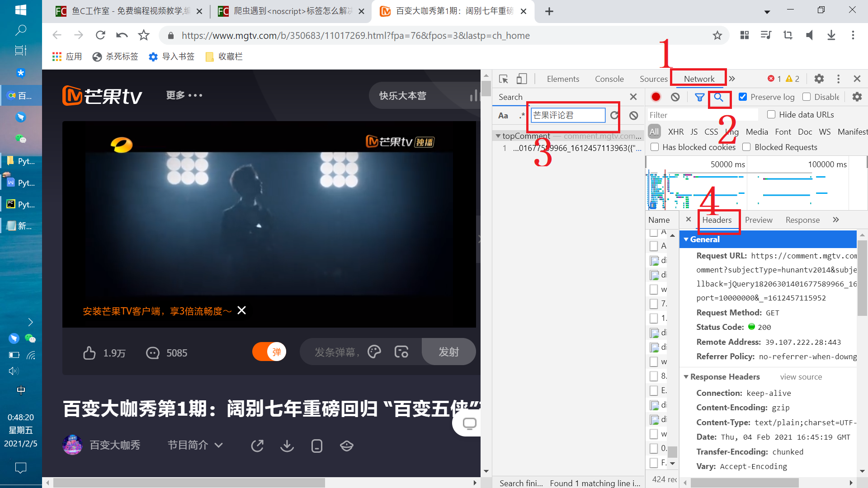Check Has blocked cookies
The width and height of the screenshot is (868, 488).
point(655,147)
